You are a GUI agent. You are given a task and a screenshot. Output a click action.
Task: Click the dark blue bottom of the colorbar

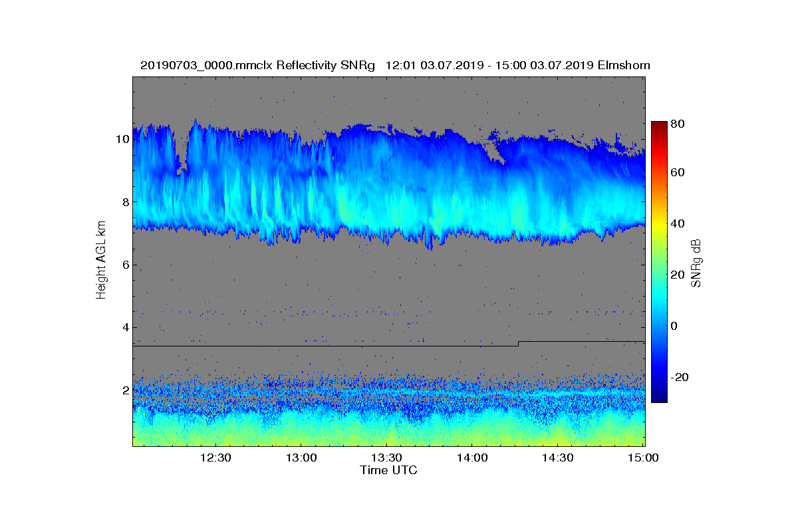658,397
